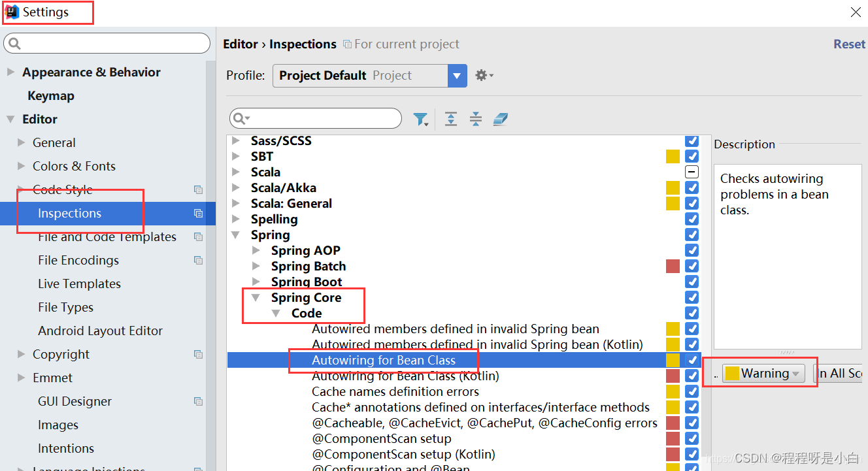Select File Types in the sidebar
The image size is (868, 471).
(65, 308)
